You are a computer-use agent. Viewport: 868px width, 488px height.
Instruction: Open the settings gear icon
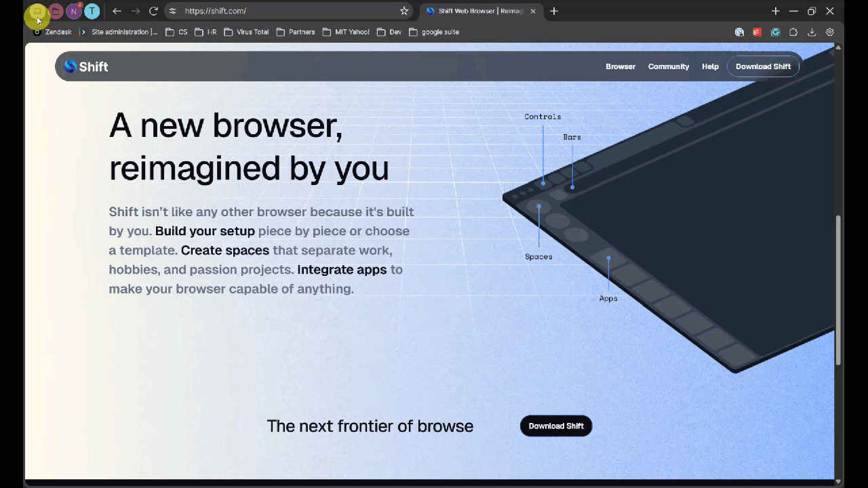tap(830, 32)
